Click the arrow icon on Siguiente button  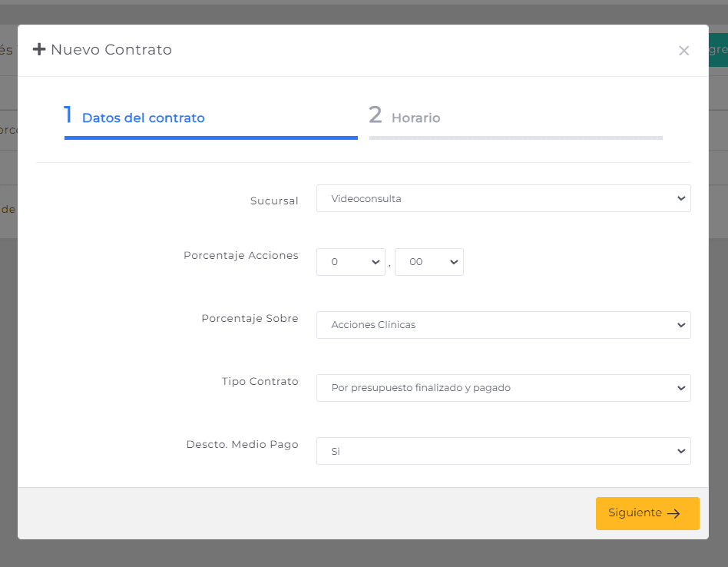[x=673, y=513]
